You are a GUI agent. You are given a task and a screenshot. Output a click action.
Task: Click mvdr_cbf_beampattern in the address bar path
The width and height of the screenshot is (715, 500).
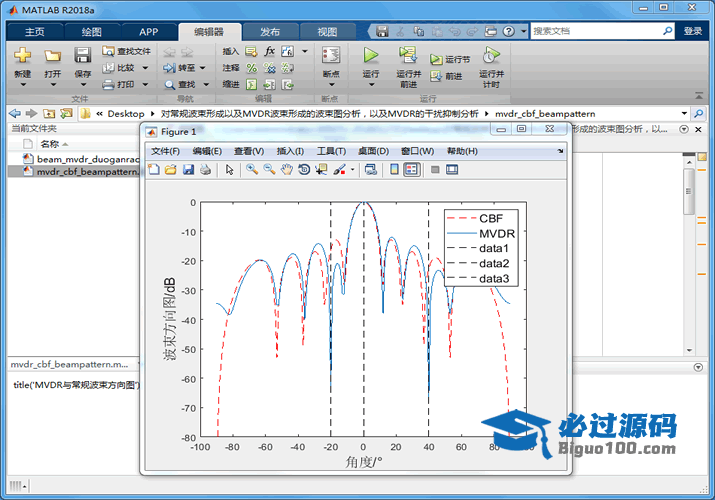(x=545, y=114)
